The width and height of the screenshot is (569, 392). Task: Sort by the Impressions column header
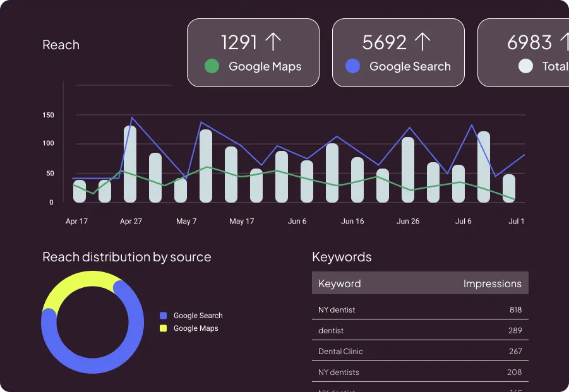pyautogui.click(x=492, y=283)
